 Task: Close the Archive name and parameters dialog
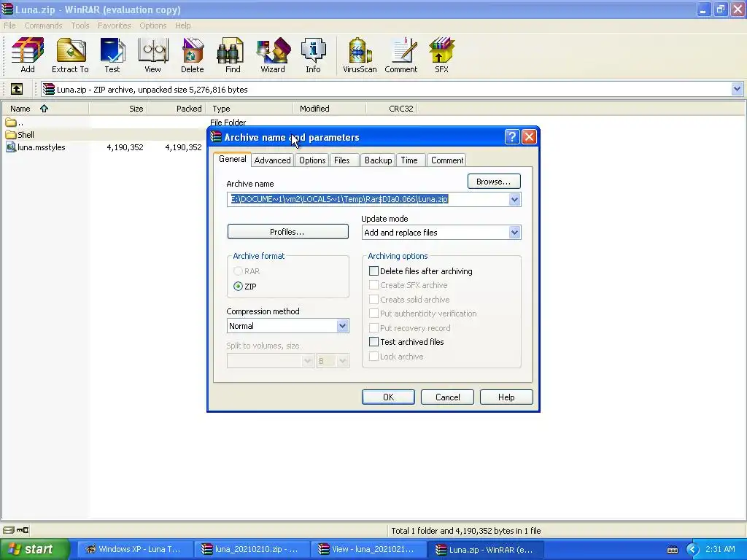coord(529,137)
